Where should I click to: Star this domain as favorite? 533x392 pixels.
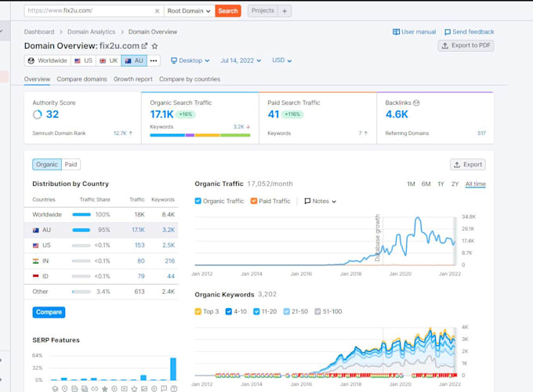point(154,46)
